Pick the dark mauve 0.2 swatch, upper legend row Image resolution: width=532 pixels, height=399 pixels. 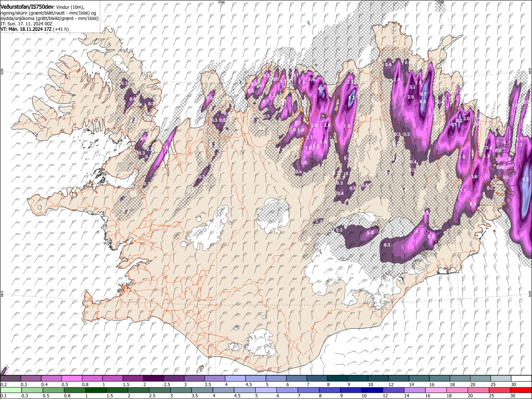10,379
